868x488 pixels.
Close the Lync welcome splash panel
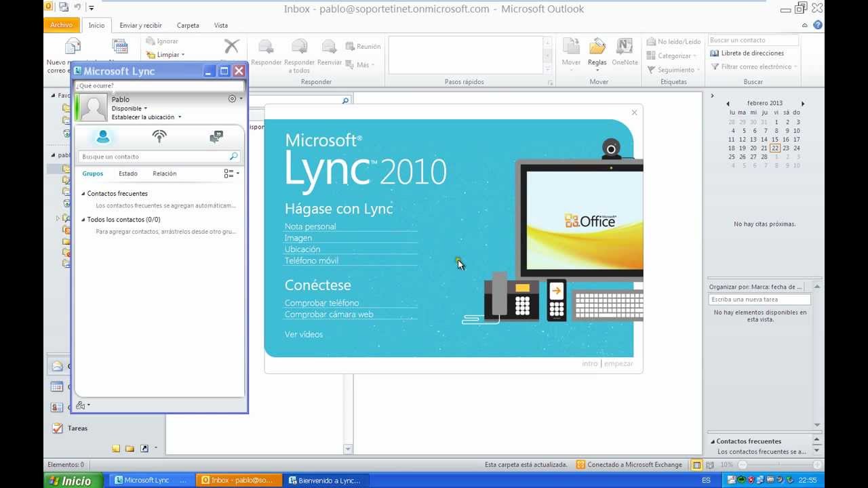(634, 113)
